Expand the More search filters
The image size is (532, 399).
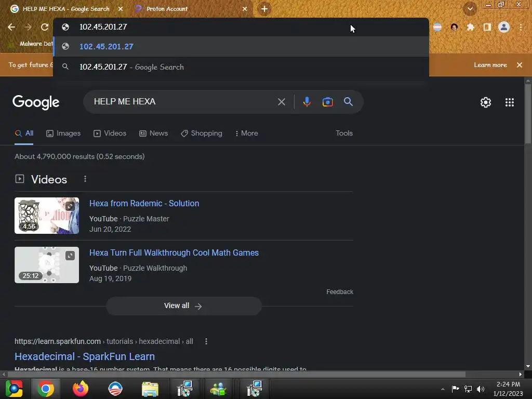click(247, 134)
